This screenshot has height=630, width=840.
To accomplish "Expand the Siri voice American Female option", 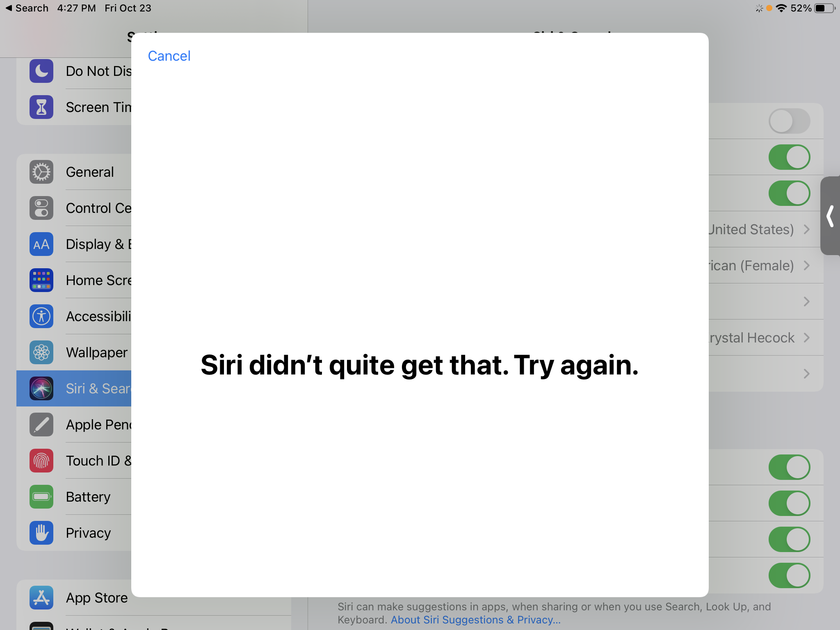I will (x=760, y=266).
